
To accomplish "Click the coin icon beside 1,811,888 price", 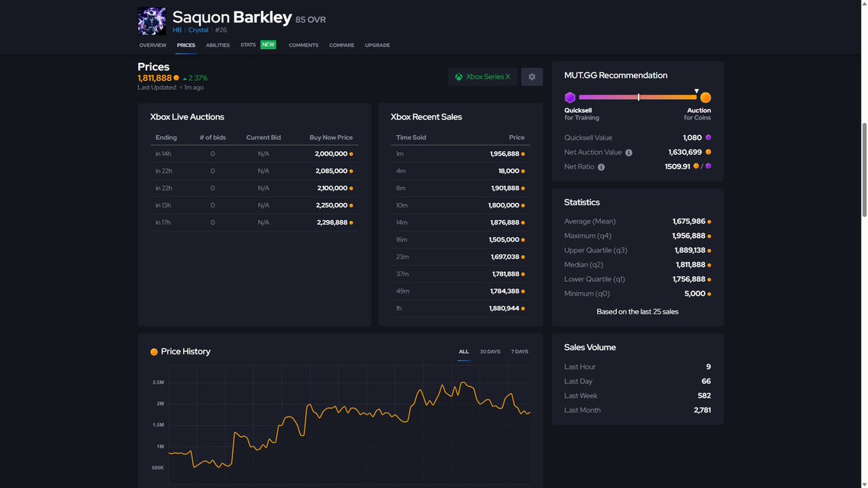I will (176, 78).
